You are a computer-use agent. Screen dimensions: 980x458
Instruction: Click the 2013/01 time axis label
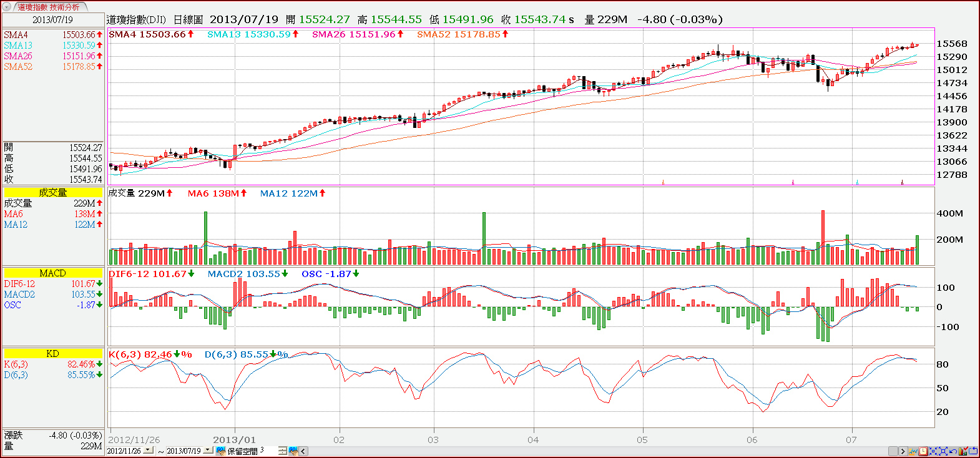click(234, 440)
